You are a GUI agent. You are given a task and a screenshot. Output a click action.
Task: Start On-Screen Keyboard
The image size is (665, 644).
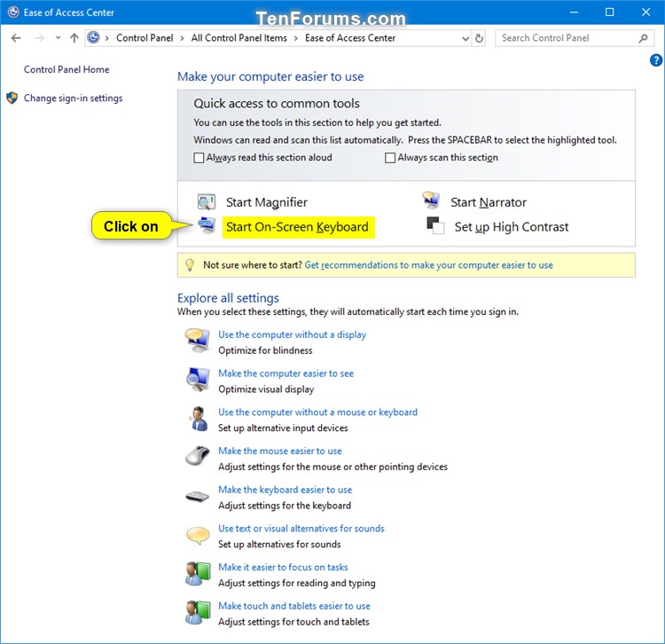tap(297, 227)
